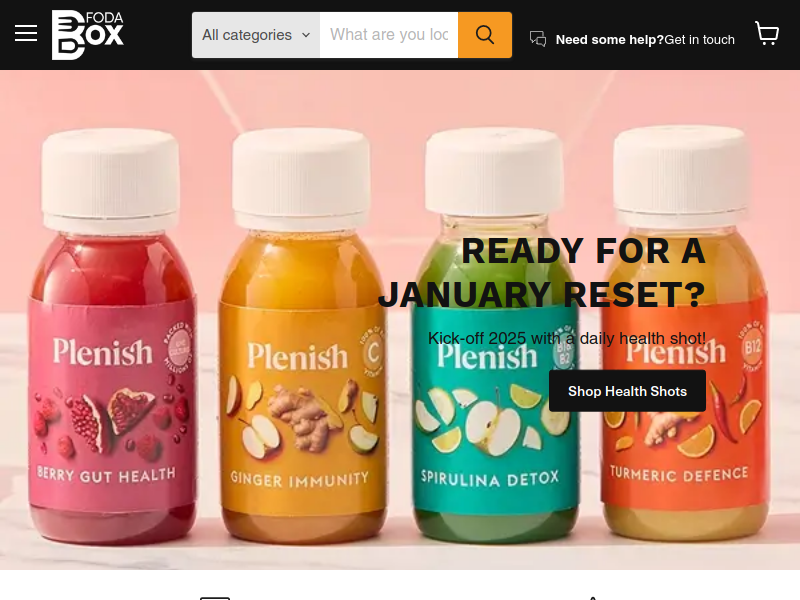Click the FodaBox logo
The image size is (800, 600).
click(x=88, y=35)
